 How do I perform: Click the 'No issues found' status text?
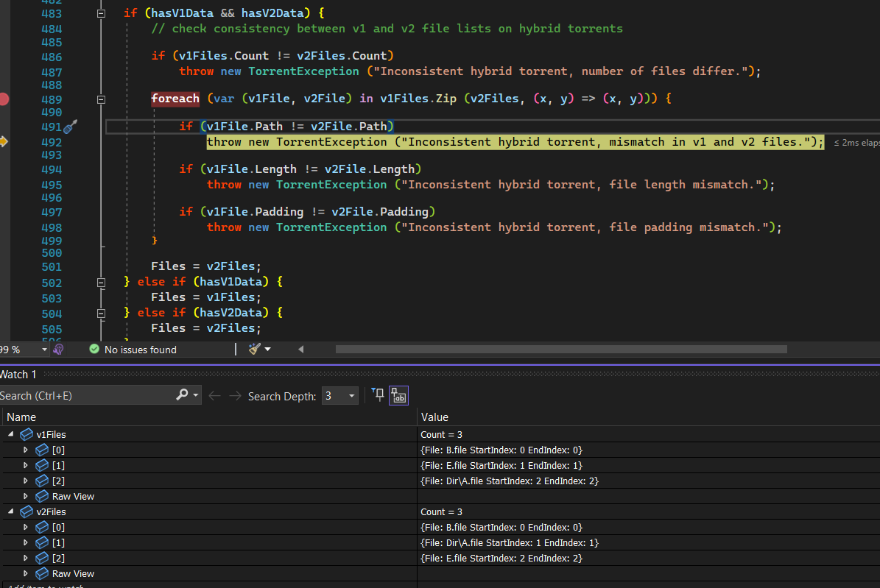click(x=141, y=350)
